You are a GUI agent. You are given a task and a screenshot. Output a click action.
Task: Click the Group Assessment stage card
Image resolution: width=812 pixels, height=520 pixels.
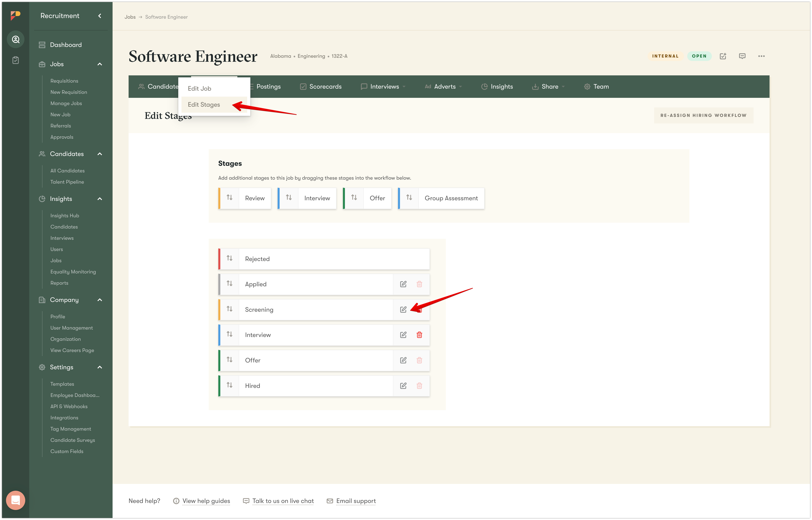pos(451,198)
